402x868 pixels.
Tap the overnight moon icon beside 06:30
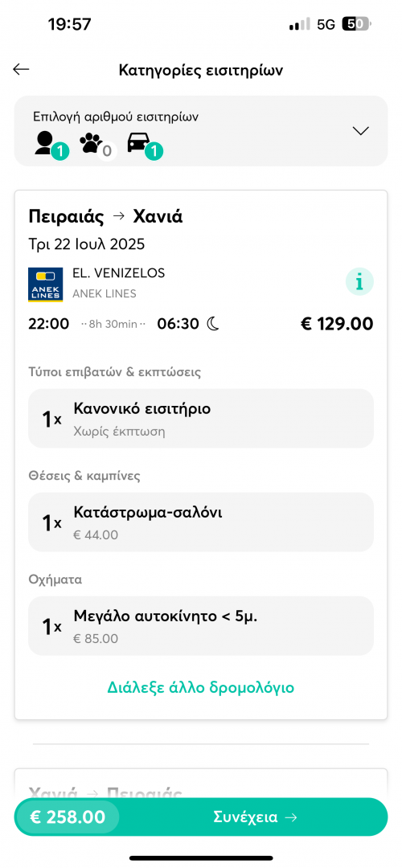[x=213, y=324]
